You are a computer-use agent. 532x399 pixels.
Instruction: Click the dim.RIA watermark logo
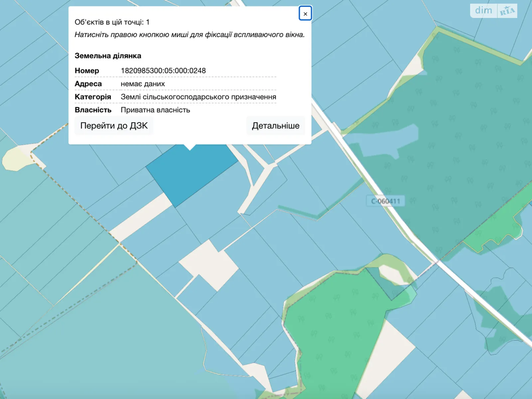coord(493,11)
